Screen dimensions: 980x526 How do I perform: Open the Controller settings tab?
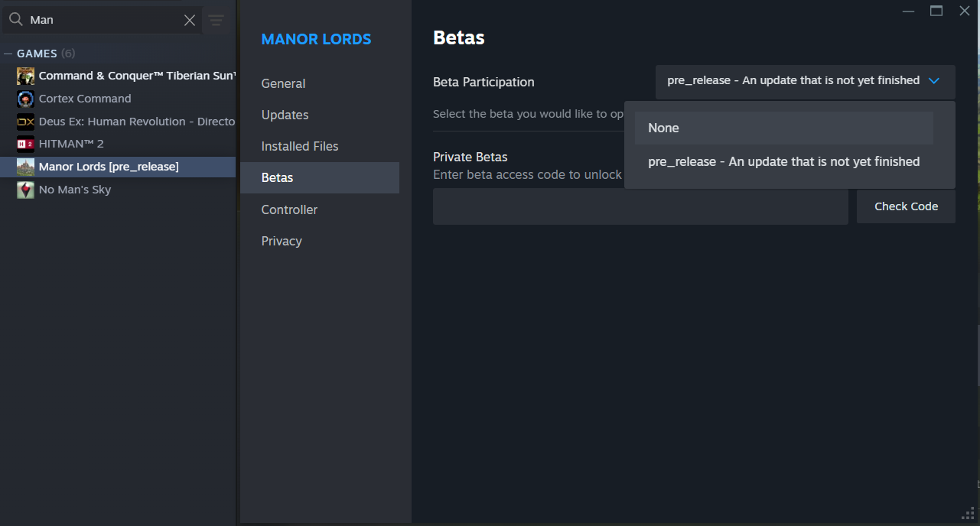(x=289, y=209)
